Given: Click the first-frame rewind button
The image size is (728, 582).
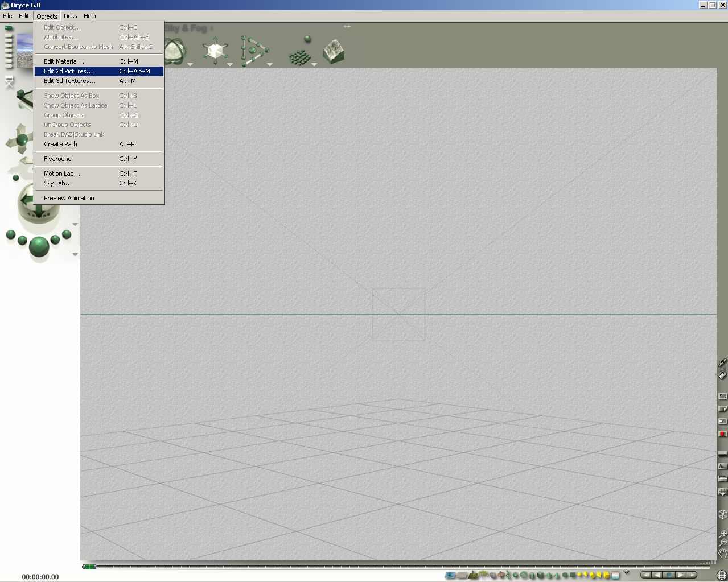Looking at the screenshot, I should [x=646, y=575].
